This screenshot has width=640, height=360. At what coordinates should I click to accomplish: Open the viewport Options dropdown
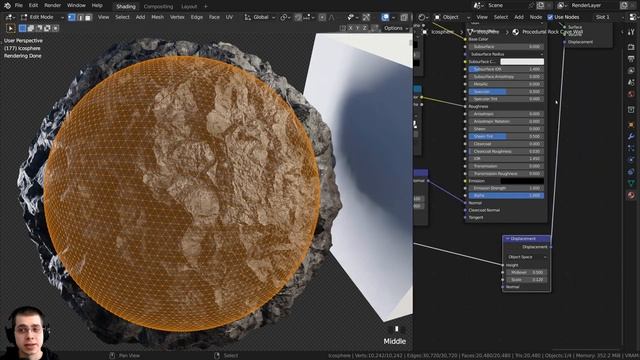[396, 28]
